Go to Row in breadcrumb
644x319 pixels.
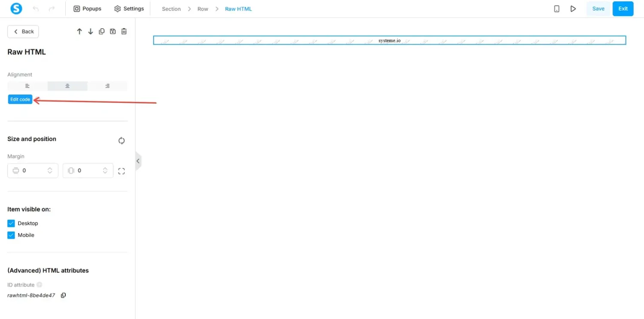pyautogui.click(x=203, y=9)
